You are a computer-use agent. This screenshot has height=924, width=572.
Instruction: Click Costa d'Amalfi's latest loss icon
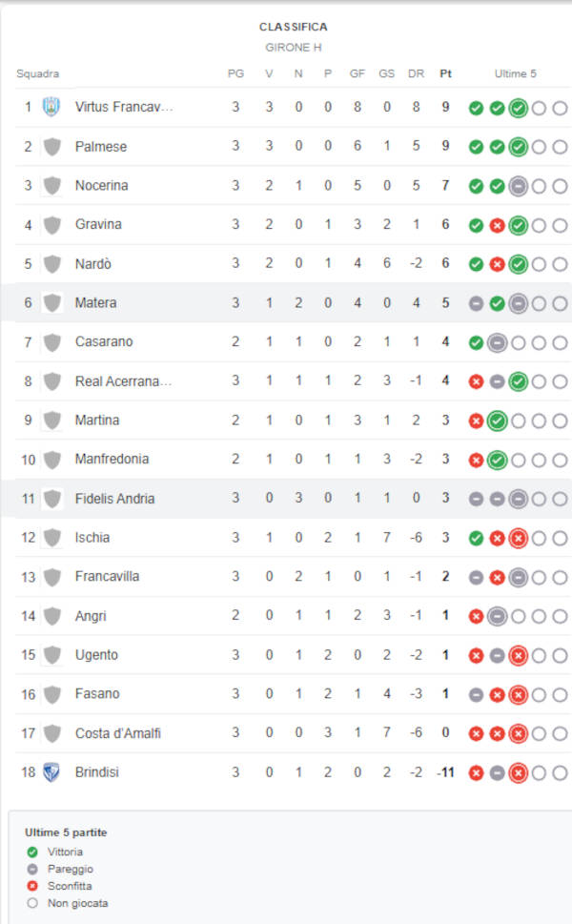click(x=518, y=733)
